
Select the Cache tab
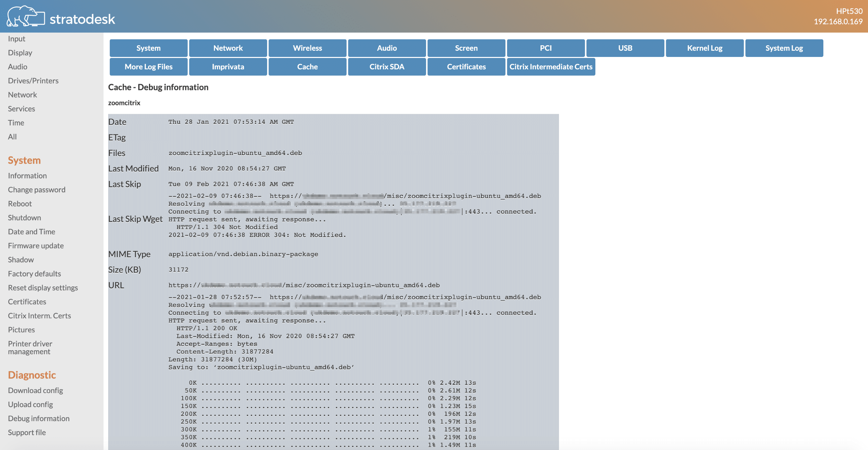pyautogui.click(x=307, y=67)
